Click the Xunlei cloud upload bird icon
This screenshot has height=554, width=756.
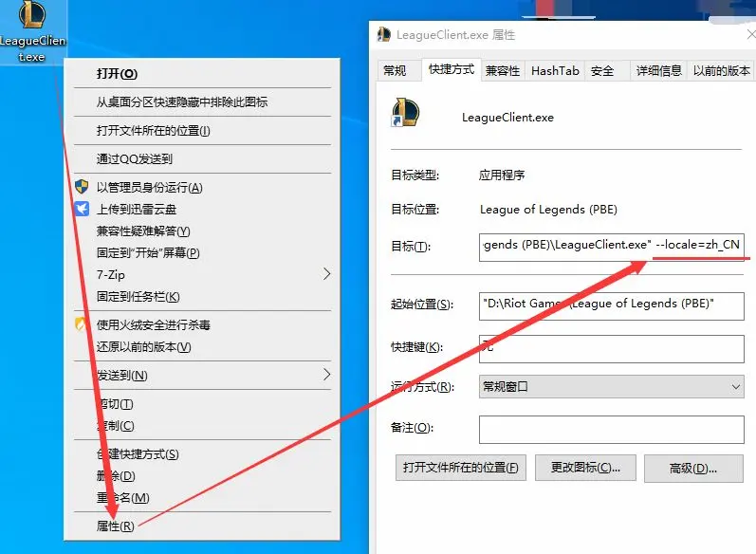(82, 209)
